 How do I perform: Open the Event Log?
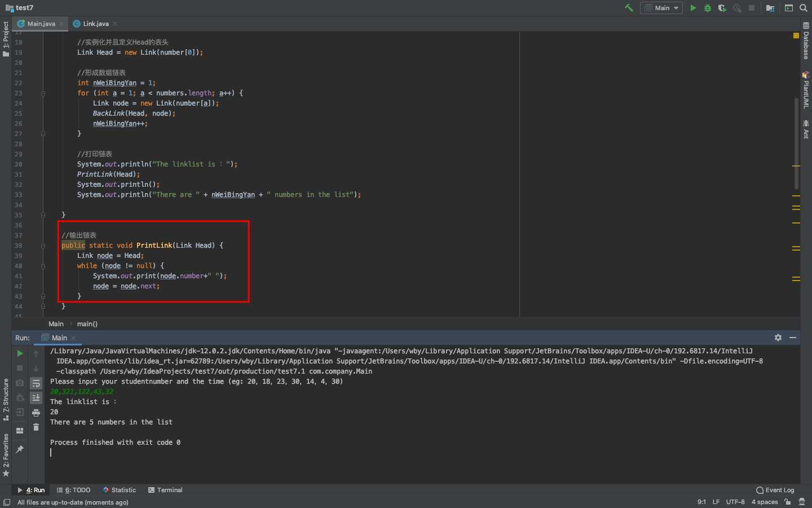tap(775, 490)
